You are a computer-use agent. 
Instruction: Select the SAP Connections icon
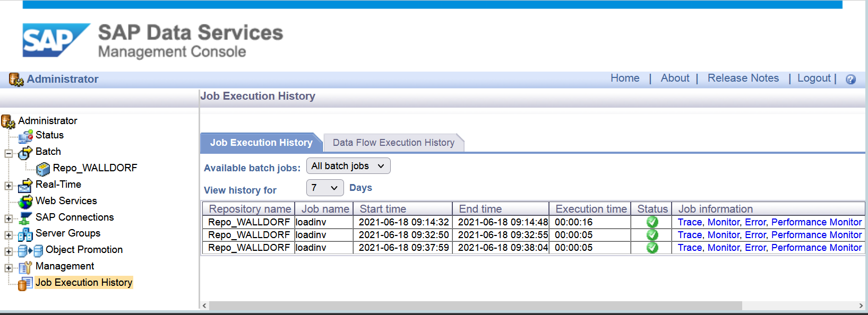pos(25,218)
